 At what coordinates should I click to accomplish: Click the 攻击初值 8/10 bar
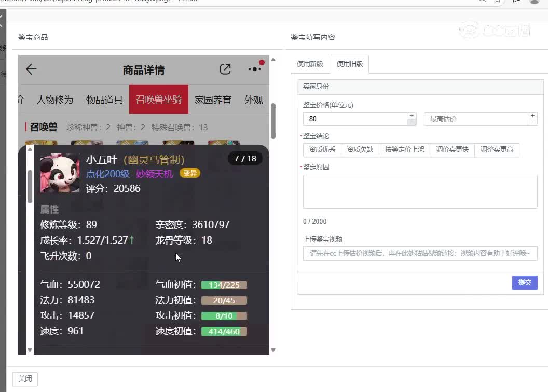point(224,316)
